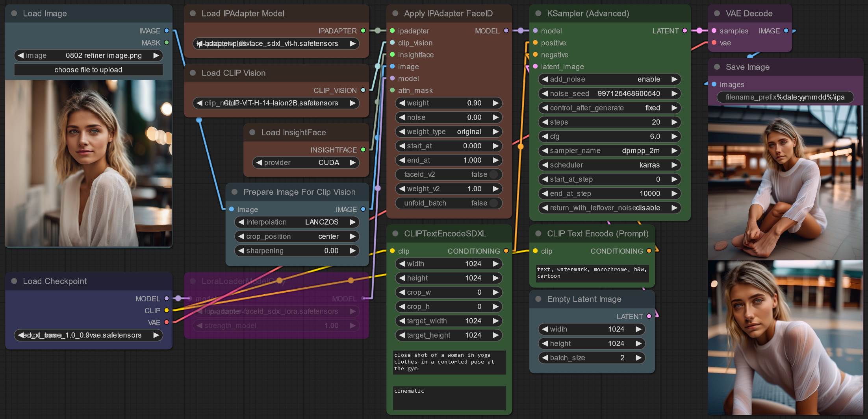Open the provider dropdown set to CUDA
This screenshot has width=868, height=419.
[306, 162]
